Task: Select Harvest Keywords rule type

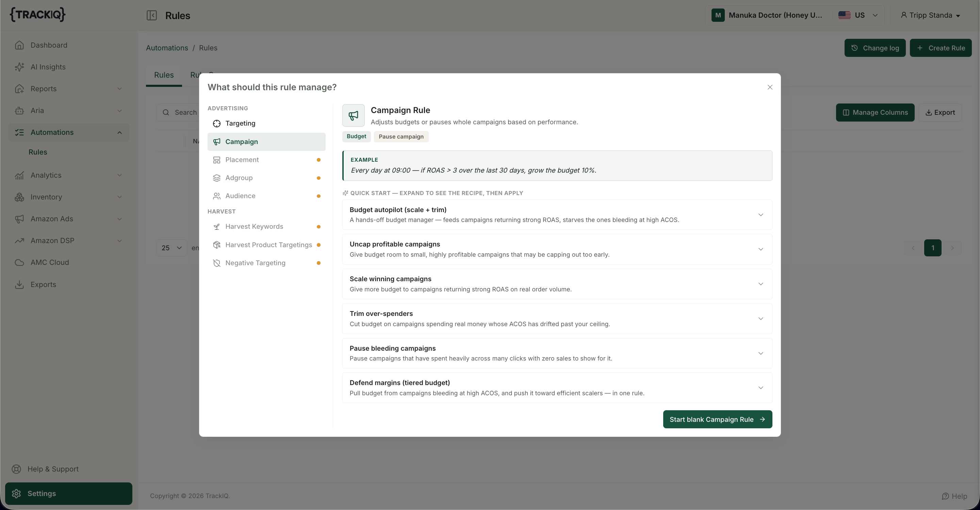Action: [x=266, y=227]
